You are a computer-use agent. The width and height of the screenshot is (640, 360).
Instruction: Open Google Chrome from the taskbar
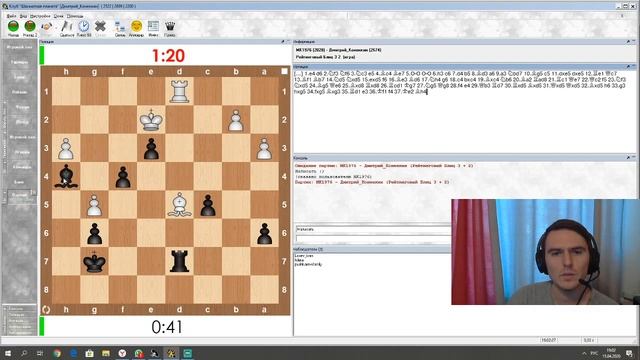57,353
